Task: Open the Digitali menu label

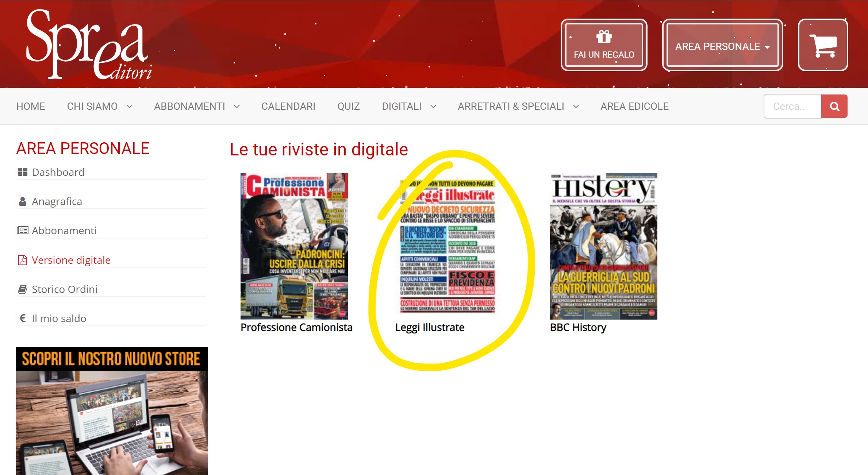Action: click(x=402, y=106)
